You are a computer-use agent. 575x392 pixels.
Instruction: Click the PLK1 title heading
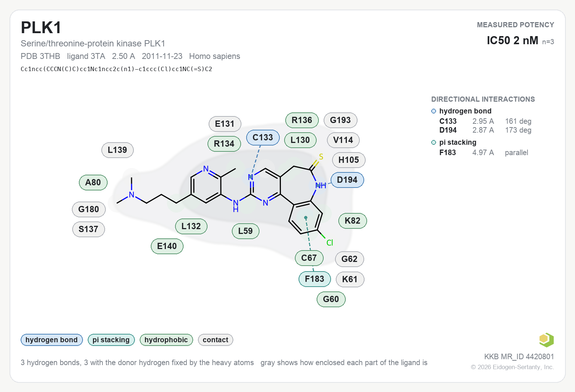(41, 28)
